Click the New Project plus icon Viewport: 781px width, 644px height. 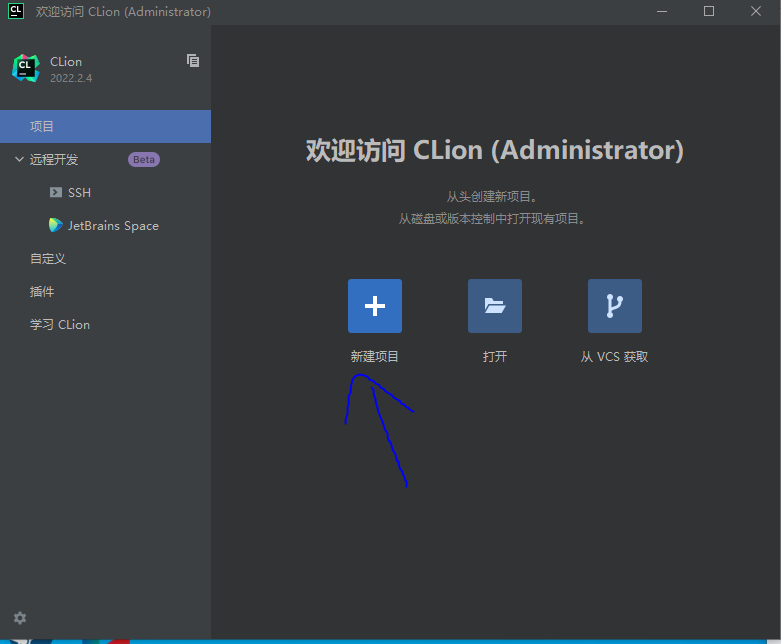click(375, 306)
